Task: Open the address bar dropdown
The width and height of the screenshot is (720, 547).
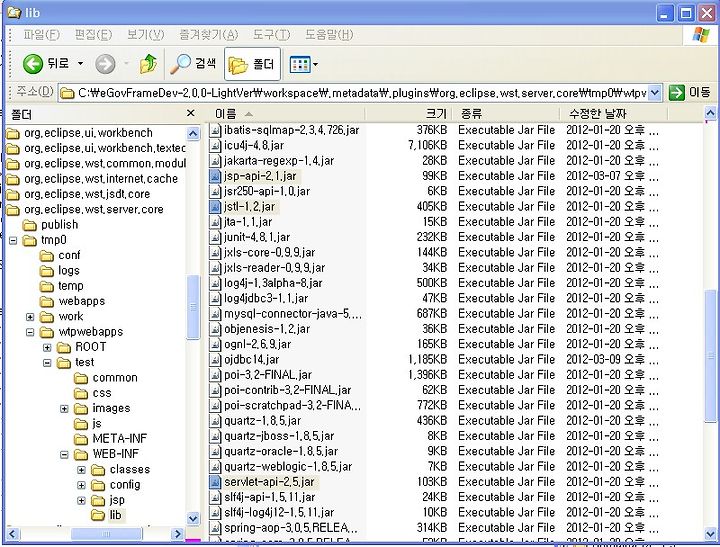Action: tap(655, 93)
